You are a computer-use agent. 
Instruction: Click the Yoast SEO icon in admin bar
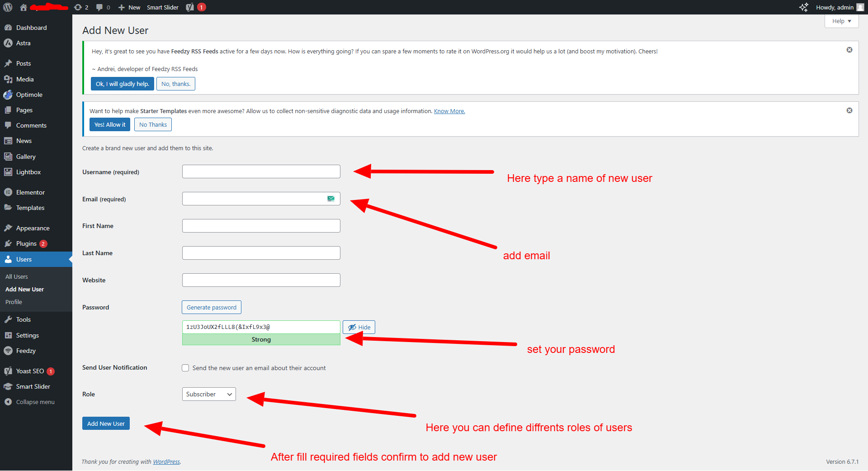(190, 7)
